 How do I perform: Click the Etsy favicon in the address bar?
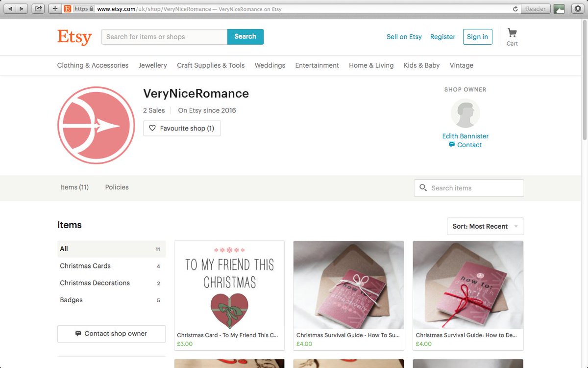[x=68, y=9]
